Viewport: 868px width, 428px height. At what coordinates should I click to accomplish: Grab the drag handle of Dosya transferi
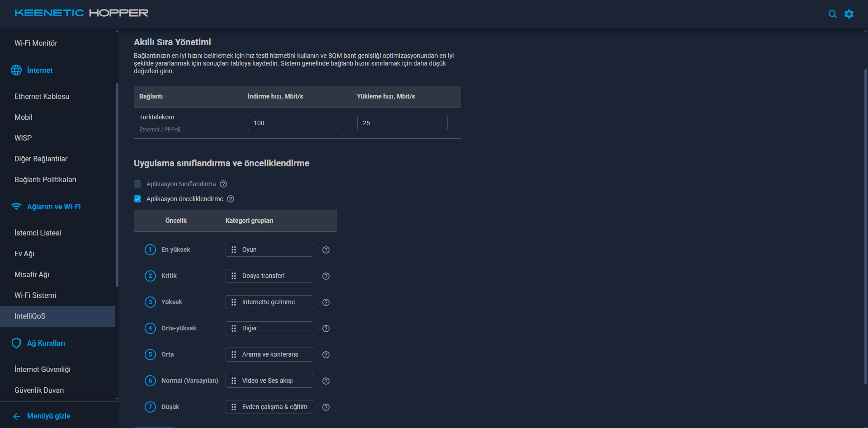(234, 276)
